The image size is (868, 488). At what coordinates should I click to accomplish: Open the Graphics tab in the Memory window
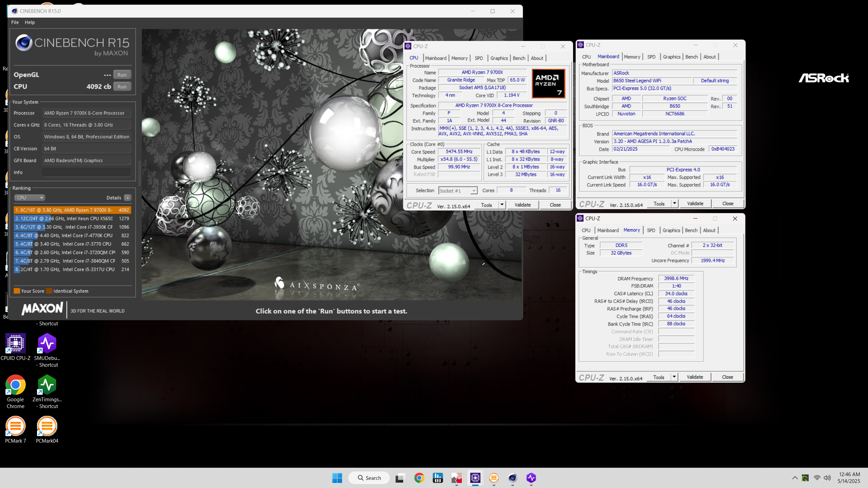[671, 230]
